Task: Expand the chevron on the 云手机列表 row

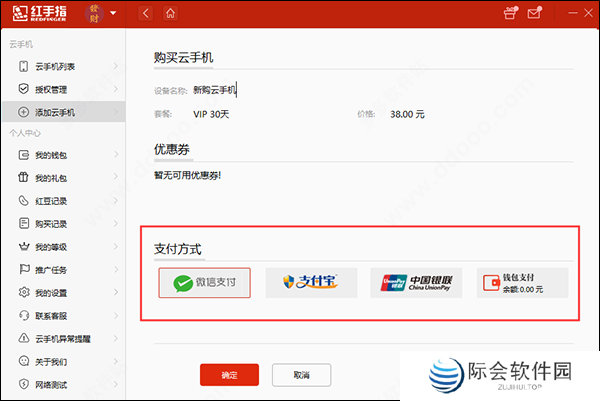Action: (x=116, y=66)
